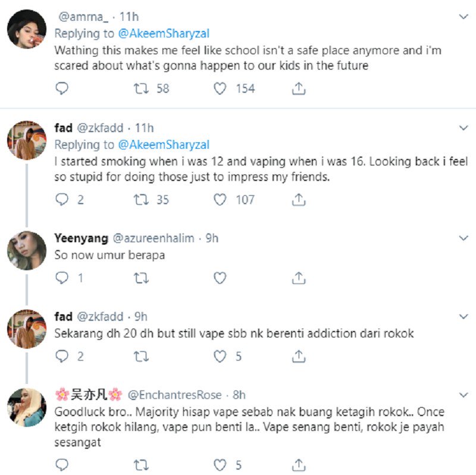Retweet fad's "Sekarang dh 20" tweet

pos(141,357)
